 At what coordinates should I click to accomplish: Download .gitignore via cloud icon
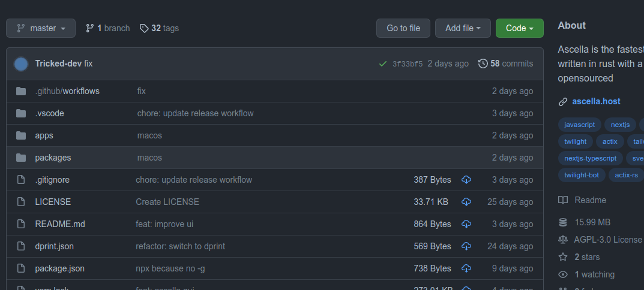(x=466, y=180)
